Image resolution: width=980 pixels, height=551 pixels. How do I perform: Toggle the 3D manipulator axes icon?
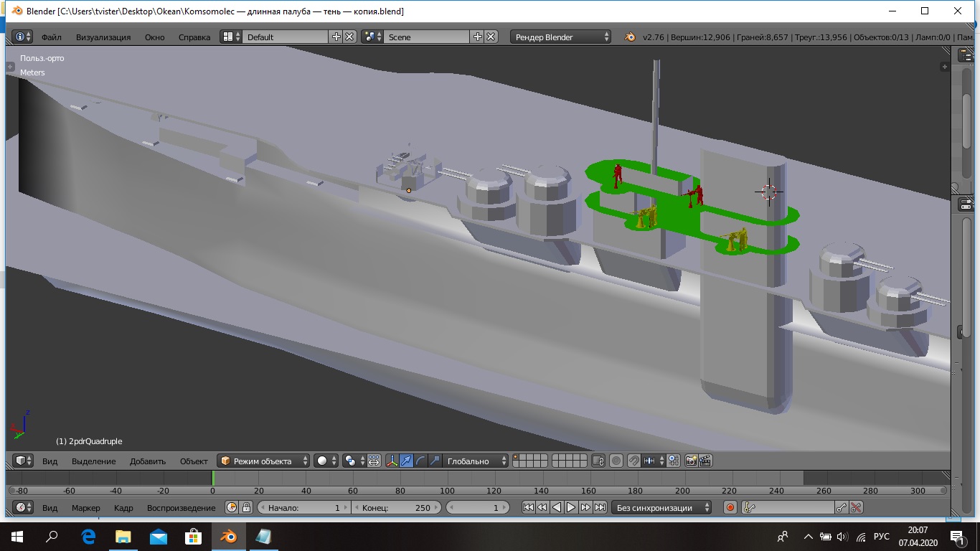tap(392, 461)
